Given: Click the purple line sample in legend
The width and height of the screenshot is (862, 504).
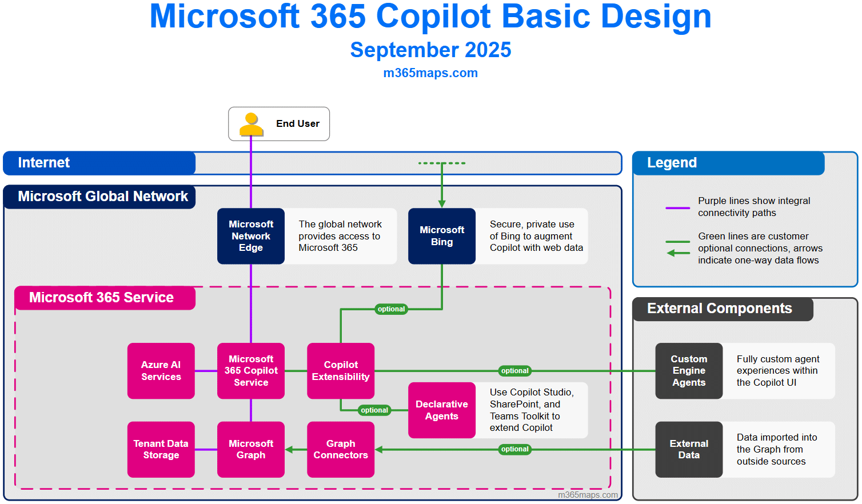Looking at the screenshot, I should 677,208.
